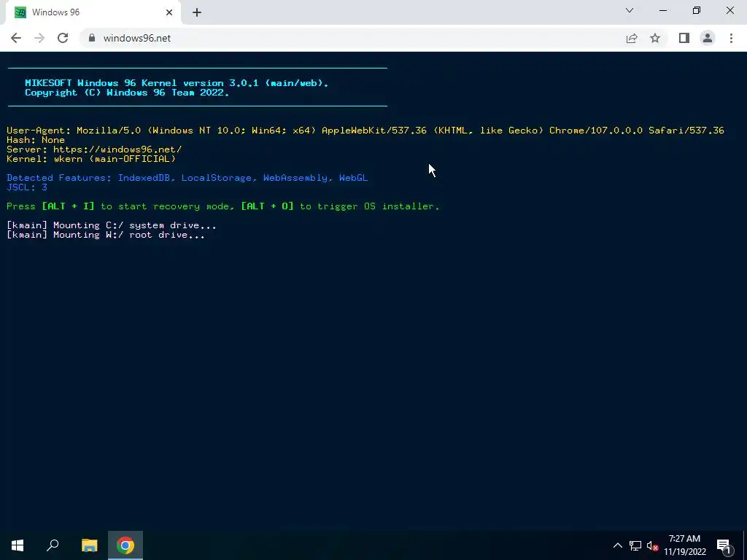Click the Chrome taskbar icon
Image resolution: width=747 pixels, height=560 pixels.
coord(125,545)
